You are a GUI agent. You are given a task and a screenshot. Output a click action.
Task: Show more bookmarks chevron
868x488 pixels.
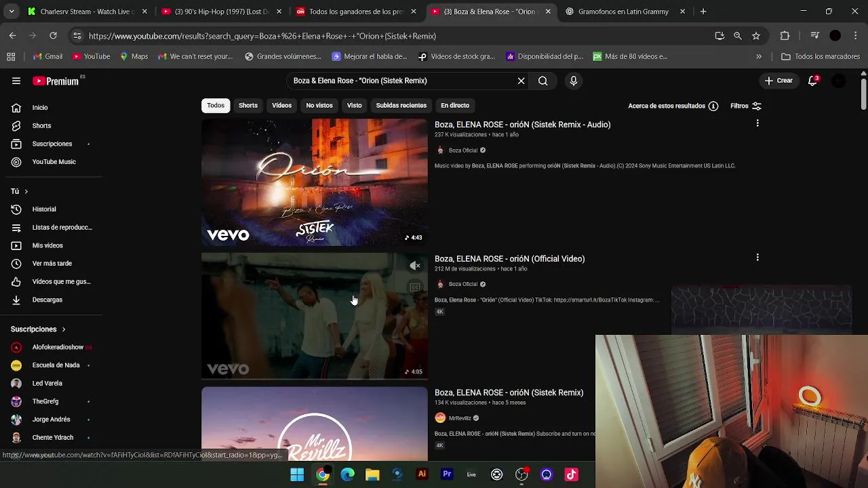coord(759,56)
